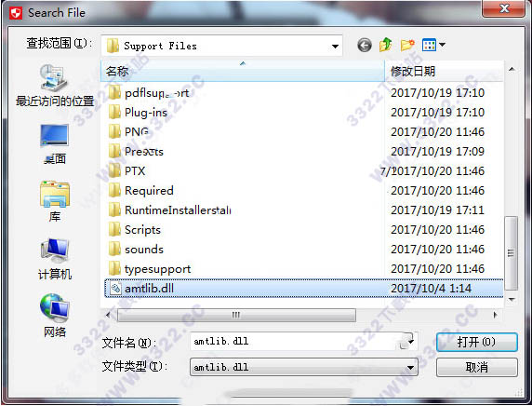
Task: Open the view menu icon
Action: (433, 45)
